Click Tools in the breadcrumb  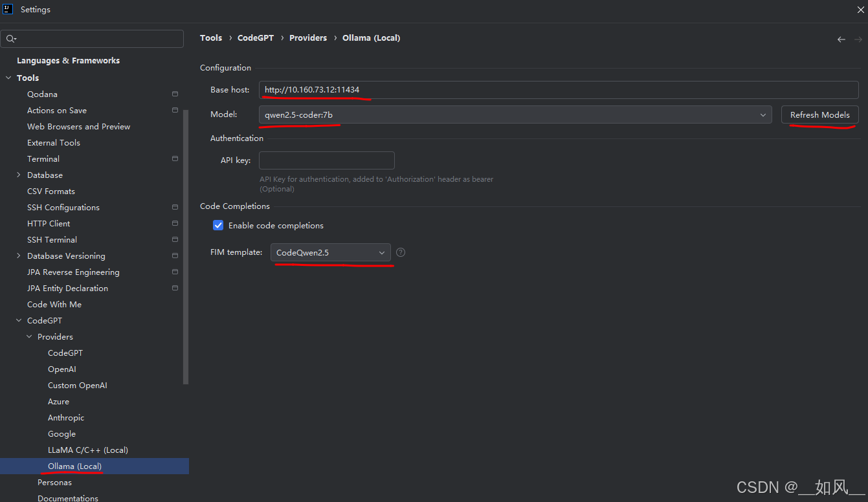(x=211, y=38)
